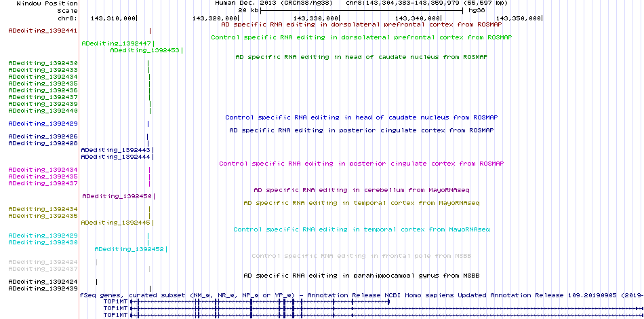Click the olive ADediting_1392434 label
Image resolution: width=644 pixels, height=319 pixels.
(x=43, y=209)
